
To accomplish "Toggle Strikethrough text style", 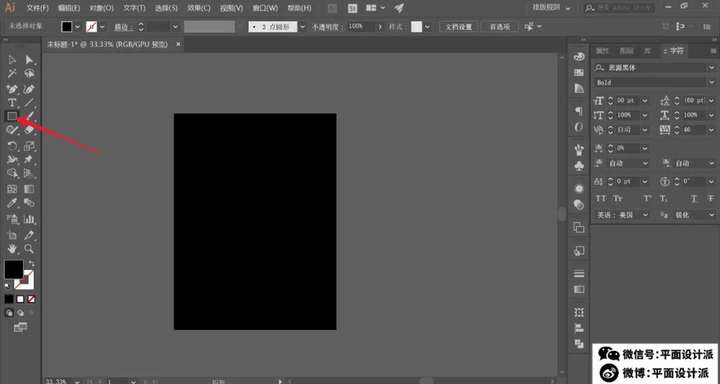I will (711, 198).
